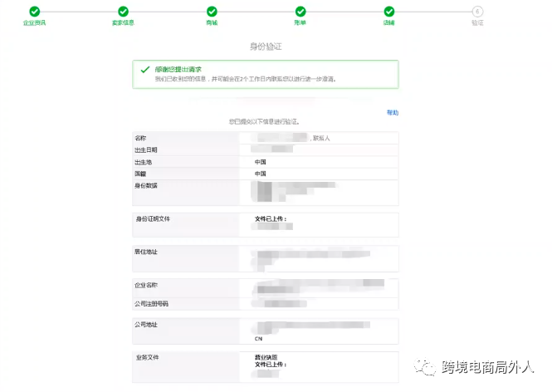Click 文件已上传 in 身份证明文件 row

(271, 218)
